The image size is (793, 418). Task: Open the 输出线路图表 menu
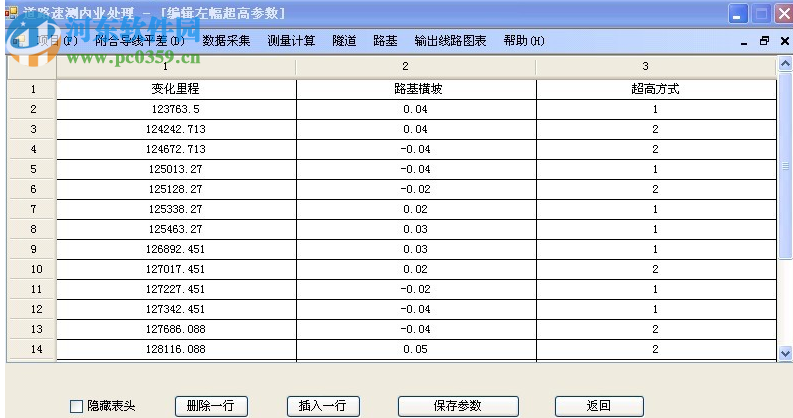pos(450,41)
